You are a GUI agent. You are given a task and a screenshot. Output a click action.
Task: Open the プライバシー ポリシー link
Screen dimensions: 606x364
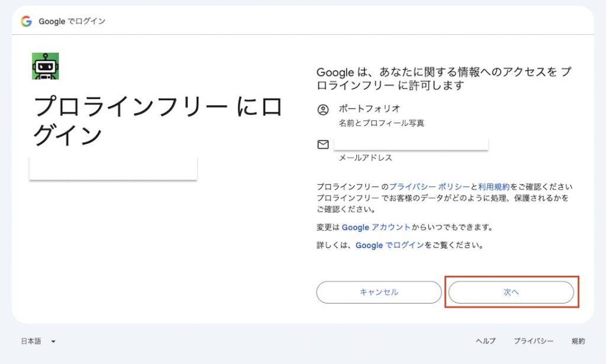pyautogui.click(x=430, y=186)
